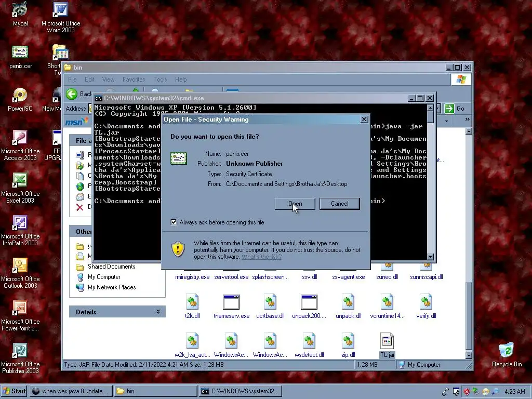532x399 pixels.
Task: Select the tnameserv.exe file
Action: (231, 306)
